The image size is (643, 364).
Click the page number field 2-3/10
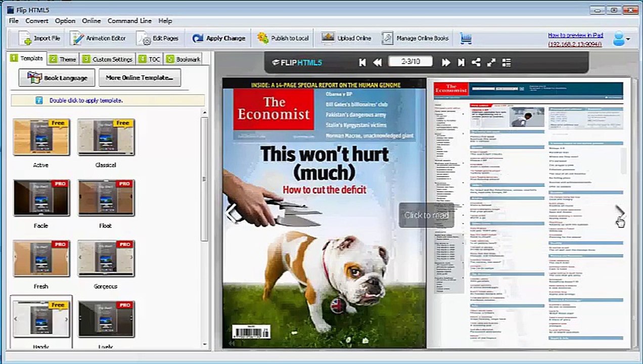pos(410,62)
